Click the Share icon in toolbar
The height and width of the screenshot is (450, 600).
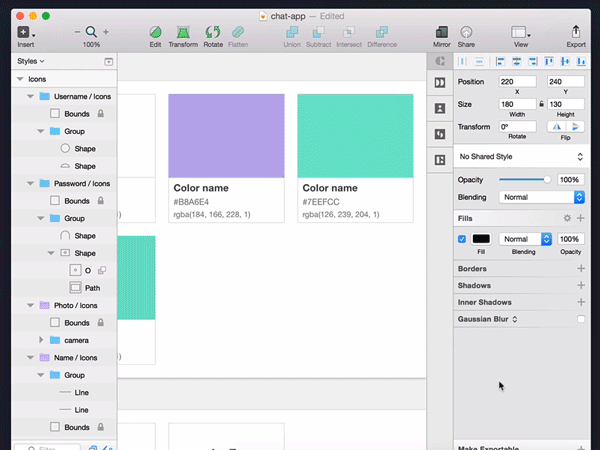466,33
